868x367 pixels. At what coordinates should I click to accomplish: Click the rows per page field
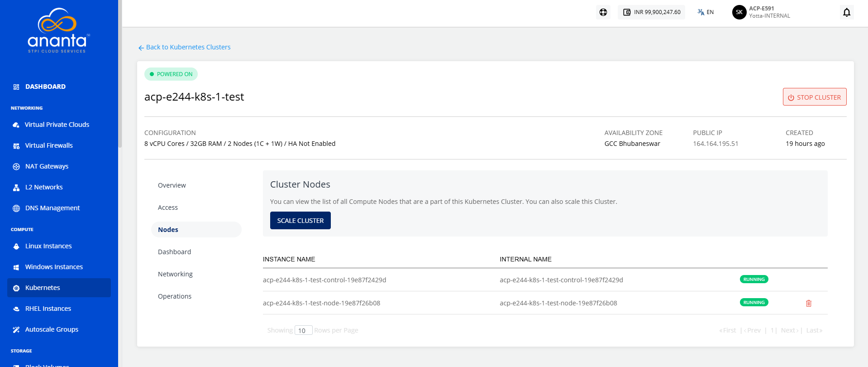[x=303, y=330]
